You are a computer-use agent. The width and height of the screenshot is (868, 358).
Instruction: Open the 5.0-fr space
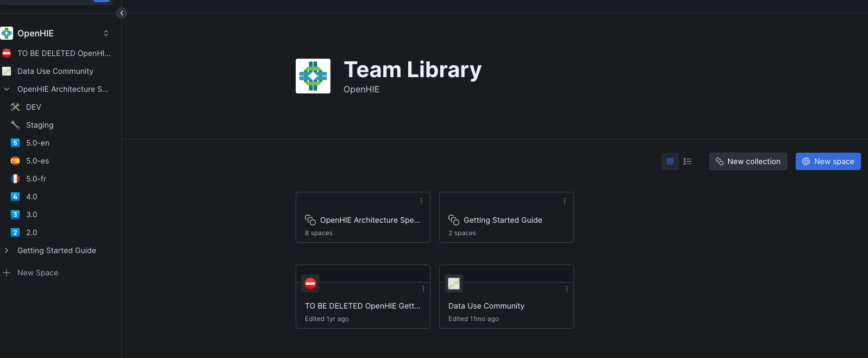point(36,179)
